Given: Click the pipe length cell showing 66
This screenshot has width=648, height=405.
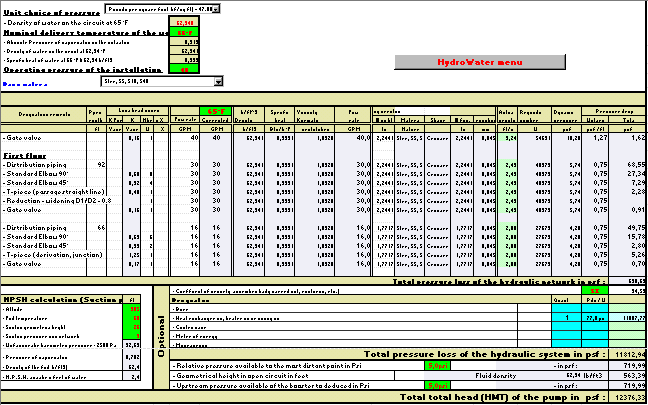Looking at the screenshot, I should pos(97,228).
